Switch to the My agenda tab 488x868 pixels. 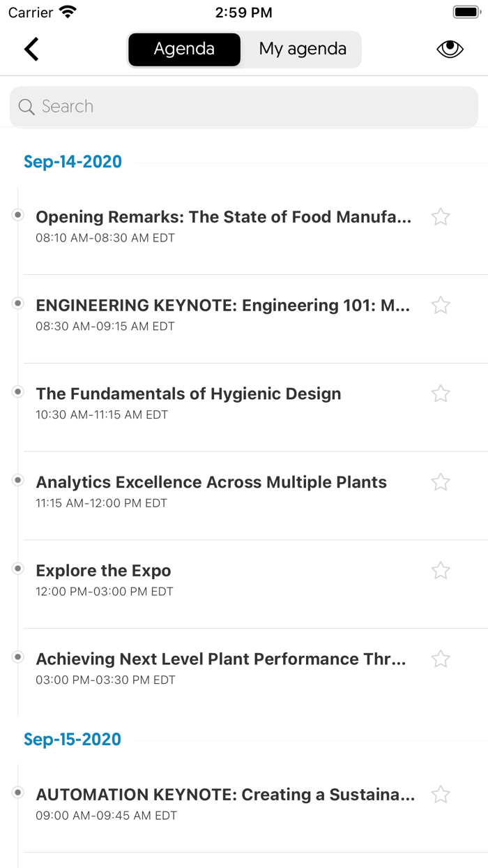point(301,49)
